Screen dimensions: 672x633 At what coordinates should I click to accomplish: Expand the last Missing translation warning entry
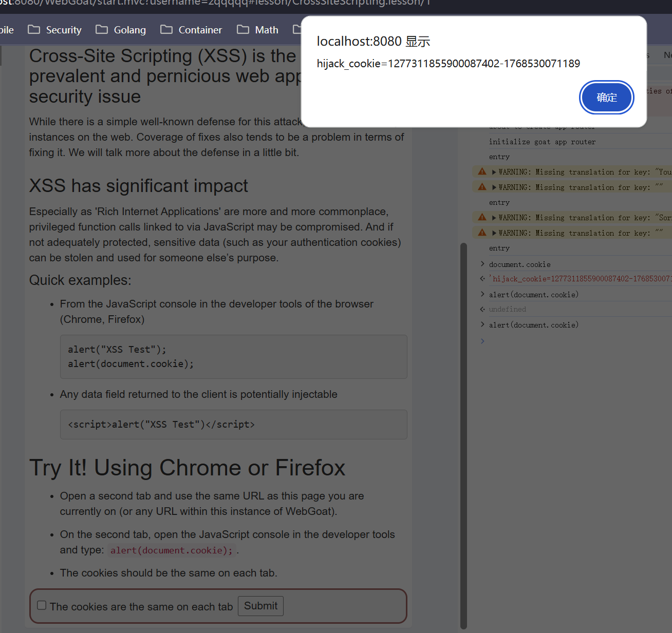[x=494, y=233]
